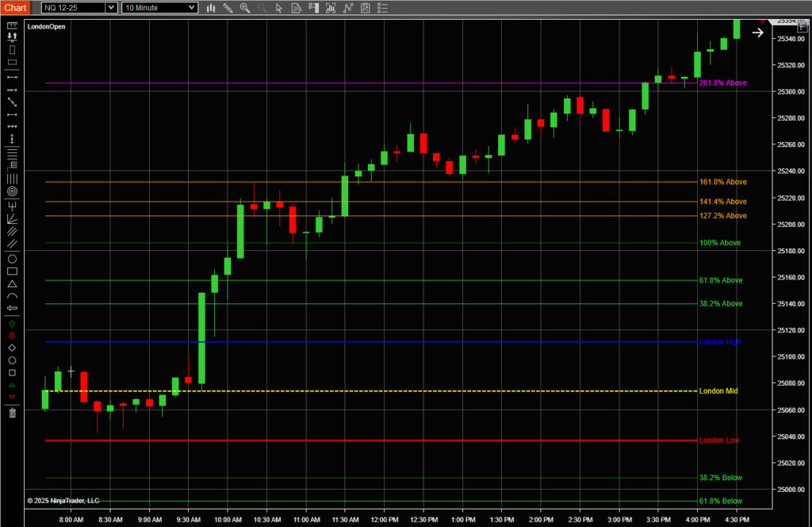Select the red Chart tab
Image resolution: width=812 pixels, height=527 pixels.
(x=15, y=7)
